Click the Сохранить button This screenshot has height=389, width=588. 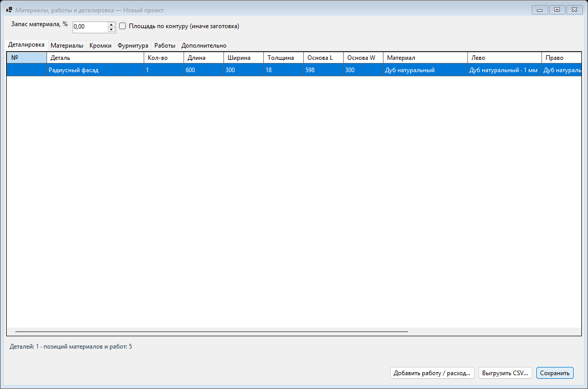[555, 373]
